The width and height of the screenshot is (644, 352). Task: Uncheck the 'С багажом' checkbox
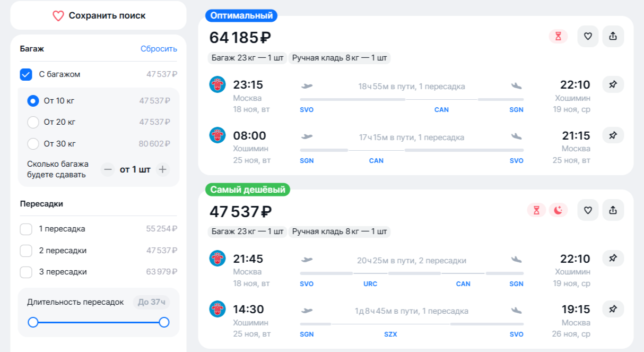coord(26,74)
